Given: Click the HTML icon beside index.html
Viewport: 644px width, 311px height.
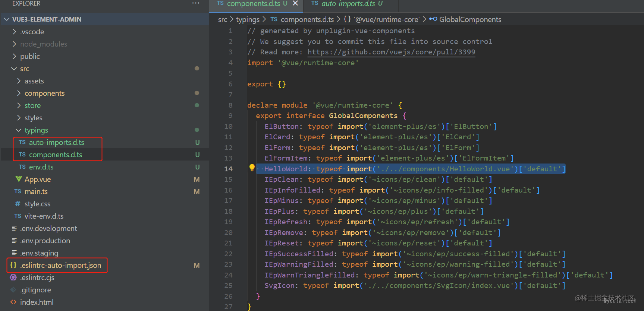Looking at the screenshot, I should pyautogui.click(x=13, y=302).
